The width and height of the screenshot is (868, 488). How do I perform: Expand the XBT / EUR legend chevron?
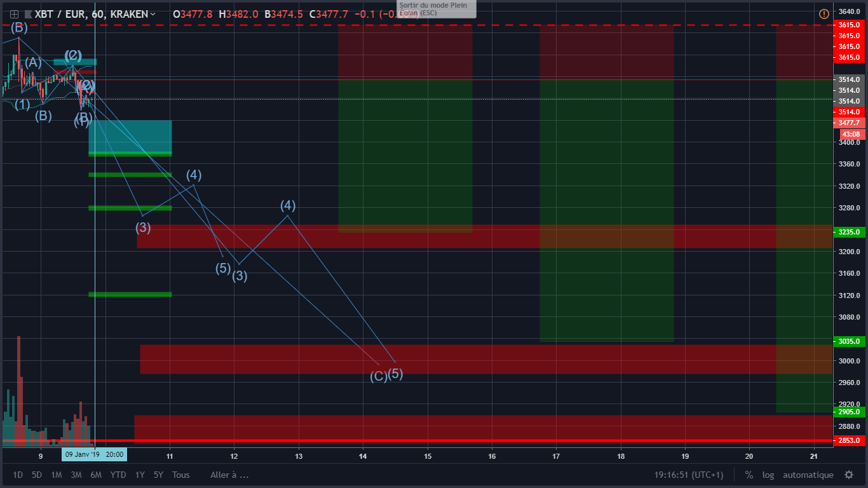(153, 14)
